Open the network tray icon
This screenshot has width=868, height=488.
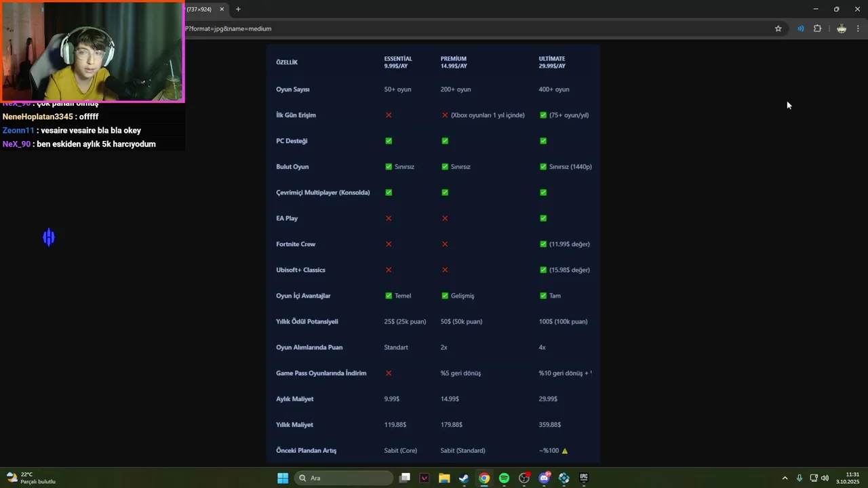coord(814,478)
